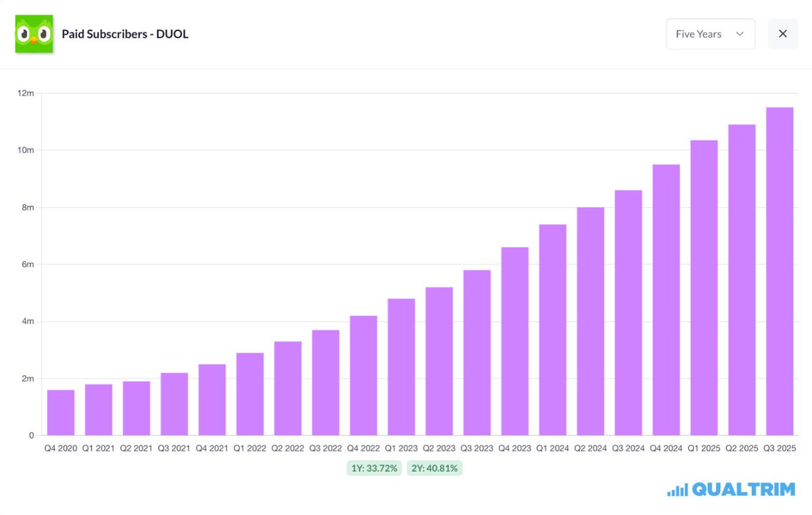Click the Duolingo owl logo icon
This screenshot has width=812, height=515.
coord(34,34)
